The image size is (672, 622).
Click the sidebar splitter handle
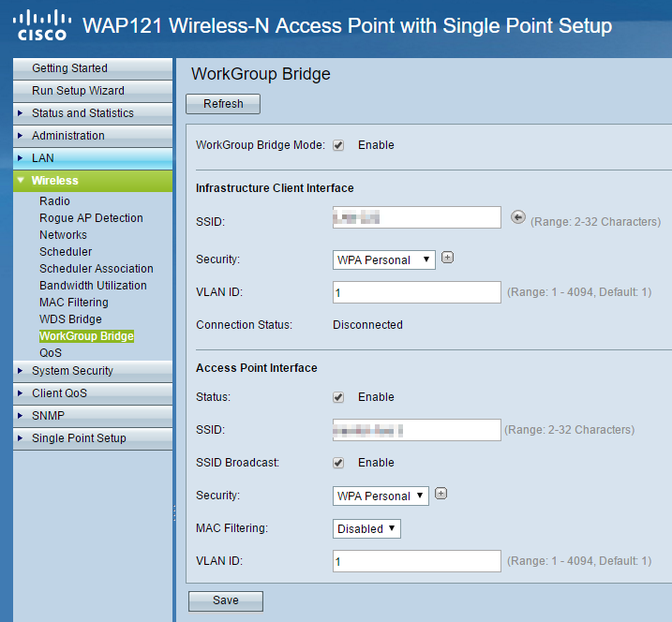click(x=174, y=512)
